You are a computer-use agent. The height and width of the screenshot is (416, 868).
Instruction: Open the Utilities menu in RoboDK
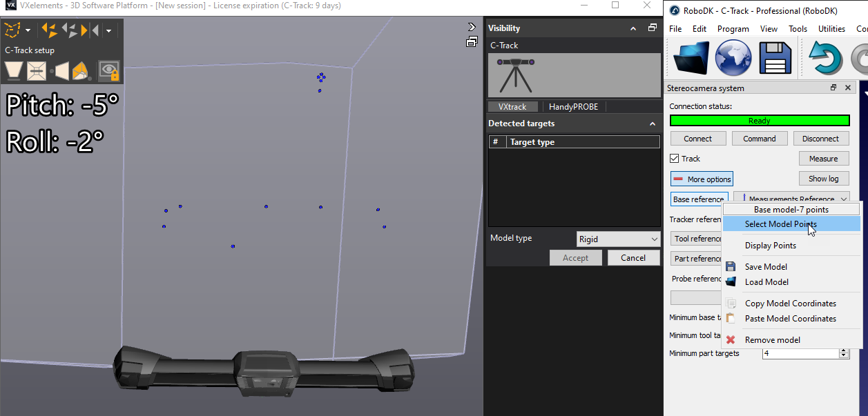click(x=831, y=28)
